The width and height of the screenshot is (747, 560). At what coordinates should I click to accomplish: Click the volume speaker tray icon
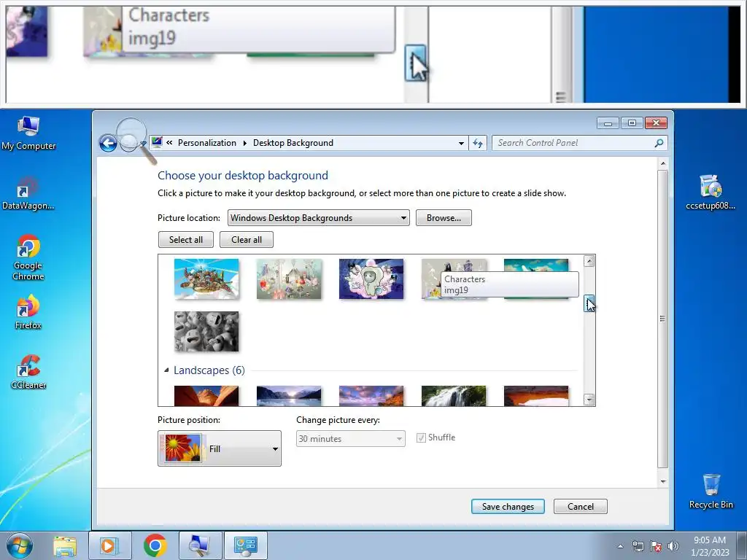coord(673,546)
